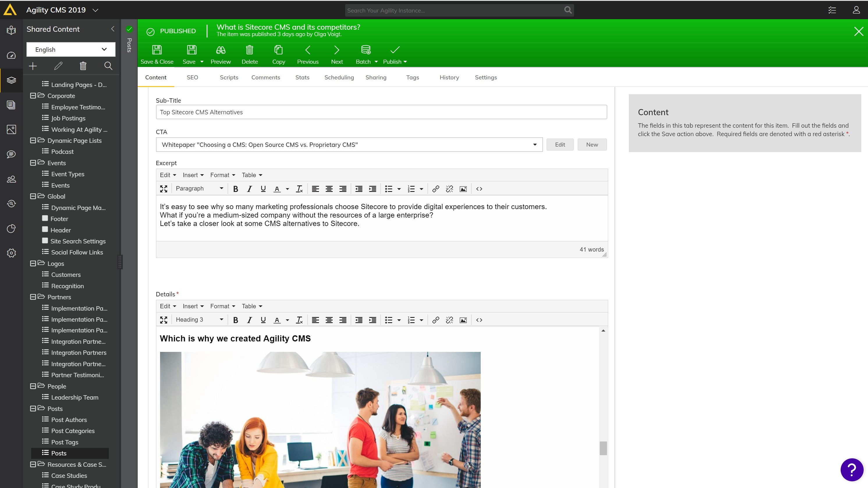Select Footer item in tree

59,219
